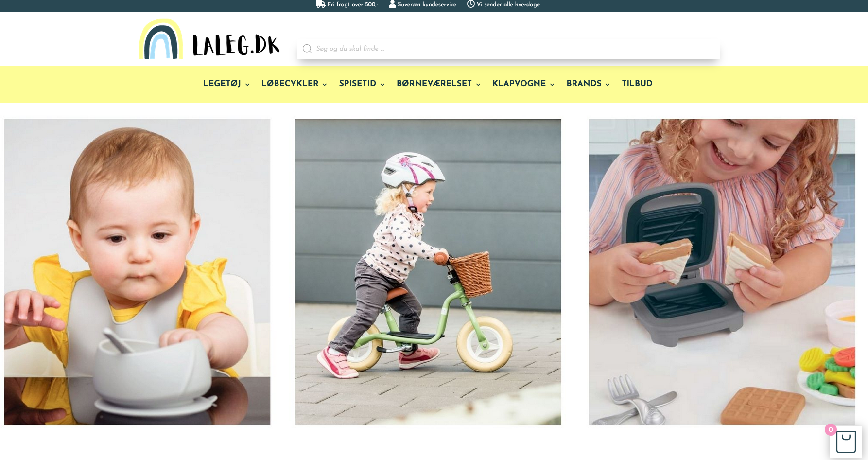Click the customer service person icon
The height and width of the screenshot is (460, 868).
[x=392, y=4]
